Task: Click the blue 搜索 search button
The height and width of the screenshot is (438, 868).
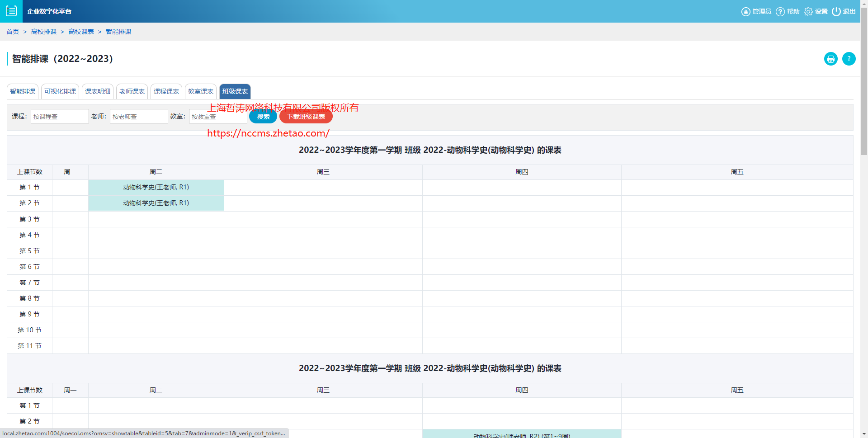Action: coord(263,117)
